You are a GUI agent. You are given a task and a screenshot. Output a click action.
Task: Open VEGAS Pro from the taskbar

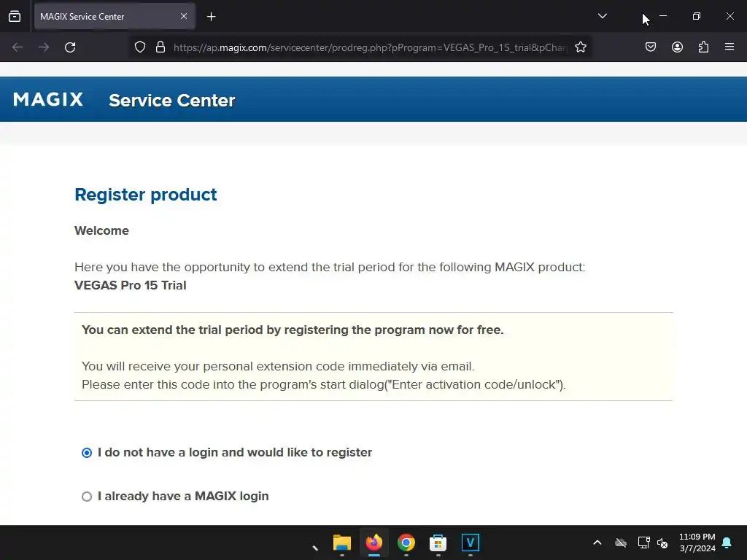pos(471,542)
